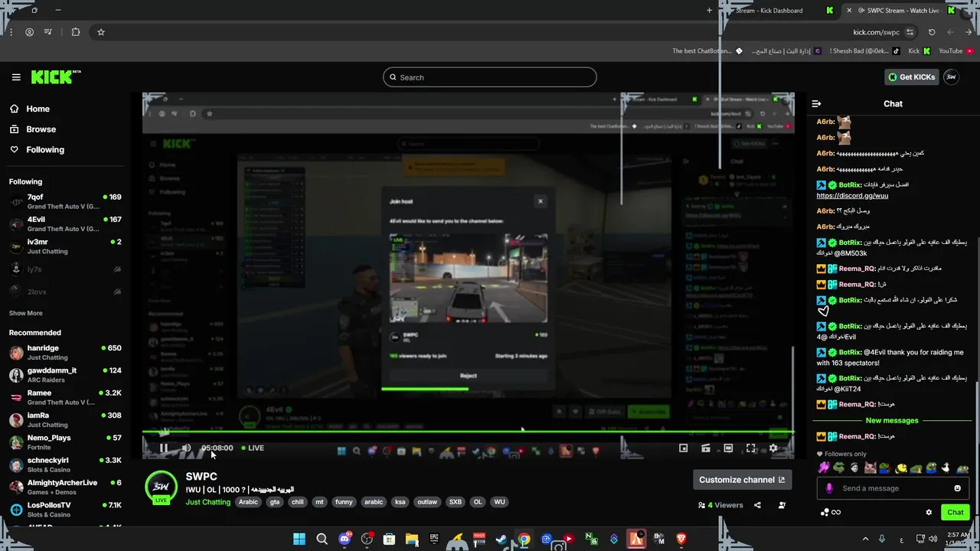Create a clip of the stream

[706, 448]
